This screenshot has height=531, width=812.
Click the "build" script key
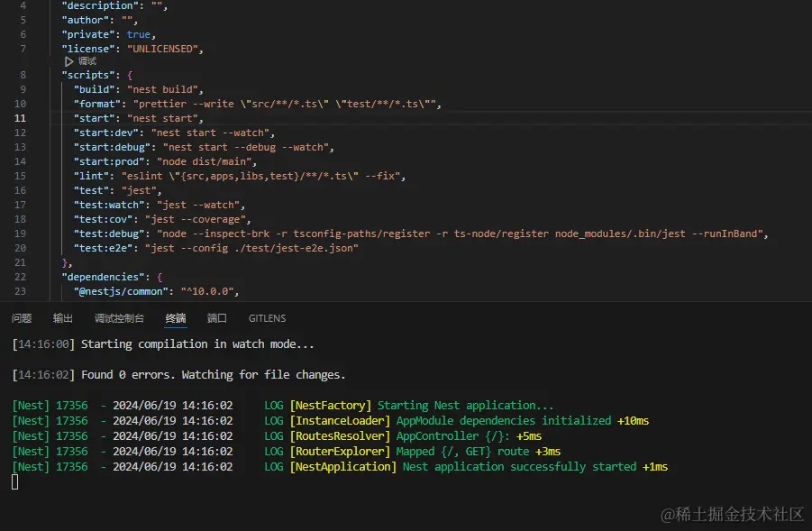tap(96, 89)
